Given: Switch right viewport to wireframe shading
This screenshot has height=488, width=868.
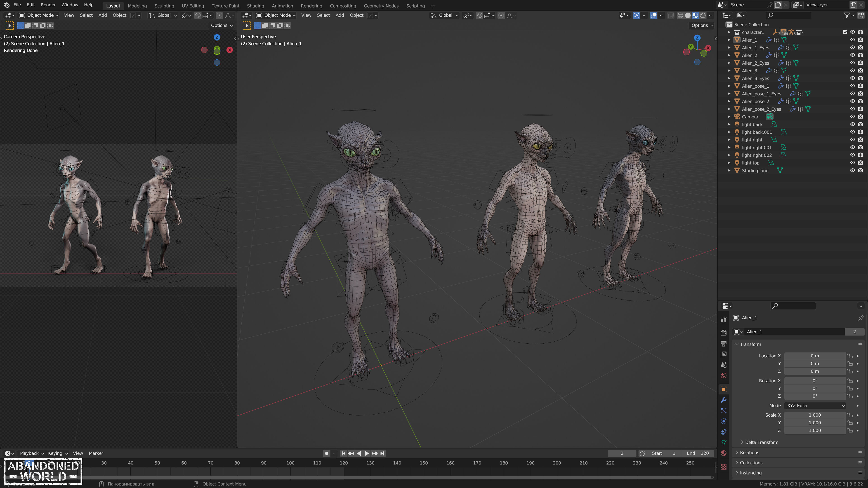Looking at the screenshot, I should pyautogui.click(x=680, y=16).
